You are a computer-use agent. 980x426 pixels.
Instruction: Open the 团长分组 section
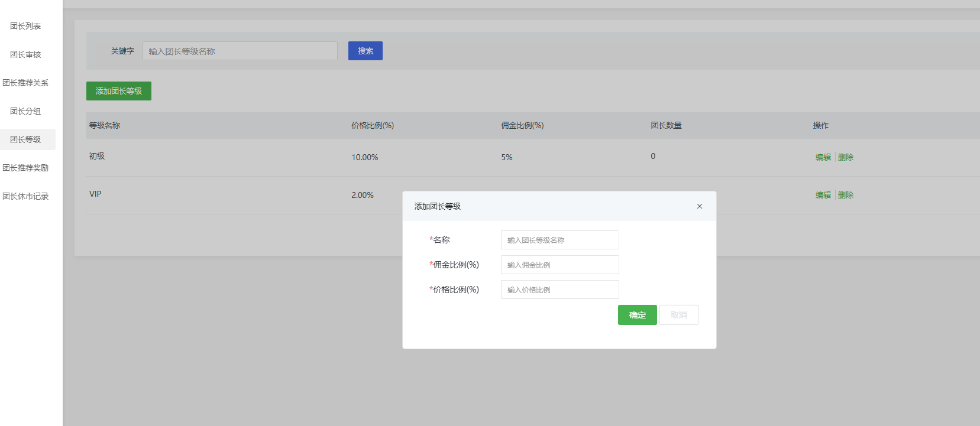[x=25, y=111]
